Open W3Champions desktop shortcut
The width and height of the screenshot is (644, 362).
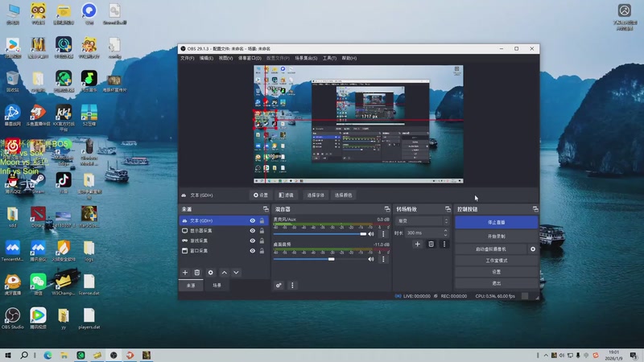click(64, 285)
